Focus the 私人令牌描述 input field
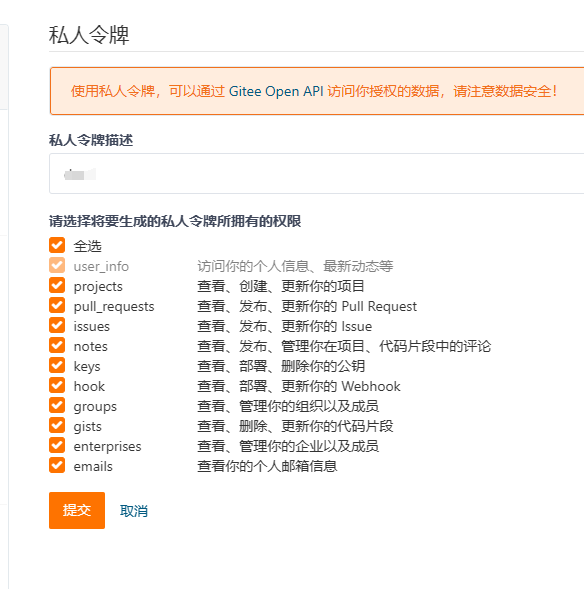Screen dimensions: 584x589 coord(316,174)
